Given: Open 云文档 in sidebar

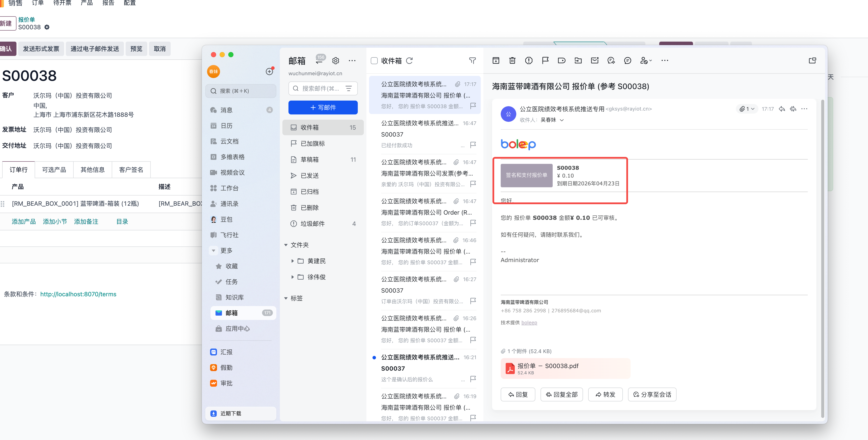Looking at the screenshot, I should coord(241,141).
